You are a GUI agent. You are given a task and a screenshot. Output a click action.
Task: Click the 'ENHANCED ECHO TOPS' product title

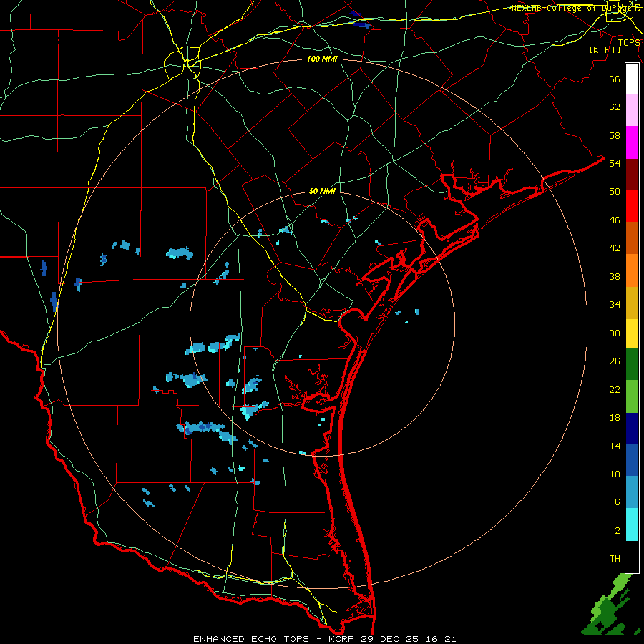251,639
